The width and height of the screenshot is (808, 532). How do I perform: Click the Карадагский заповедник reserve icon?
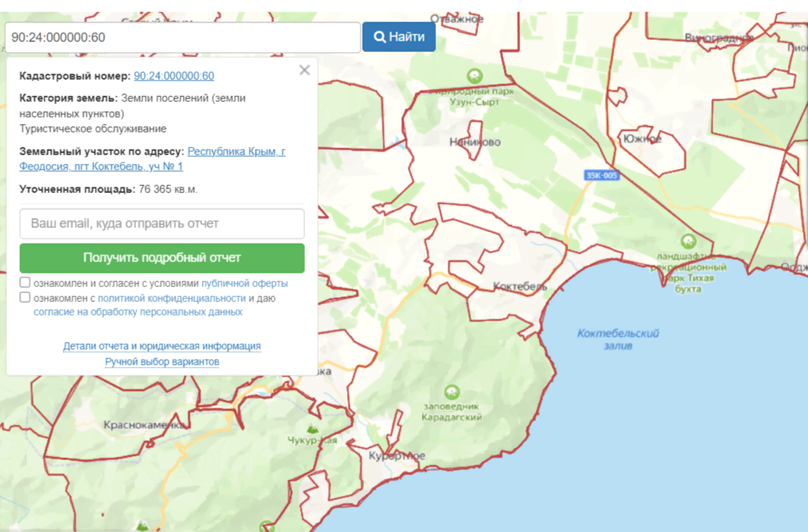(x=451, y=392)
